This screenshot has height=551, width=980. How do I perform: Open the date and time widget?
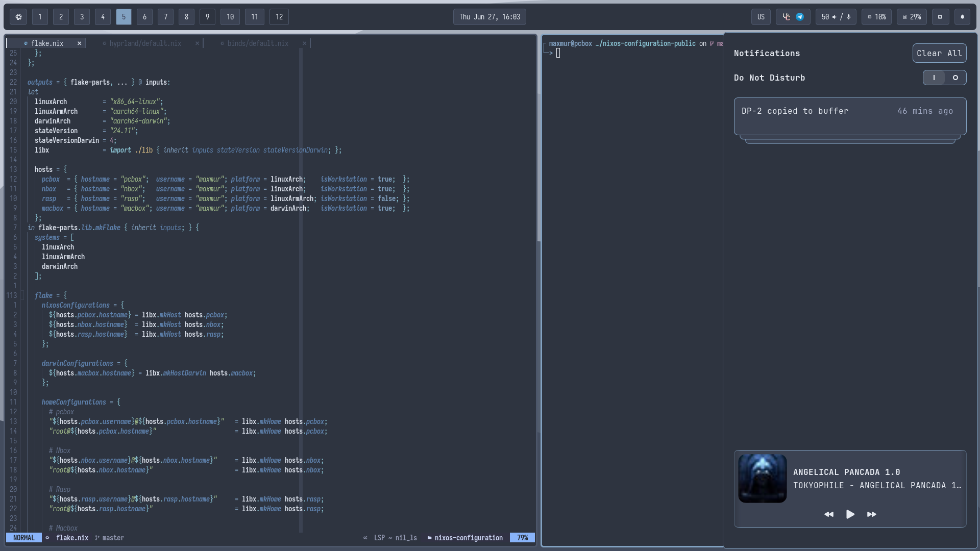point(489,17)
